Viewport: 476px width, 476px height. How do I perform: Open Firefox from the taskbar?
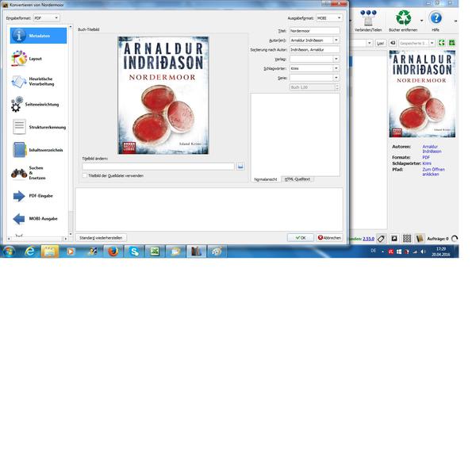(x=113, y=251)
